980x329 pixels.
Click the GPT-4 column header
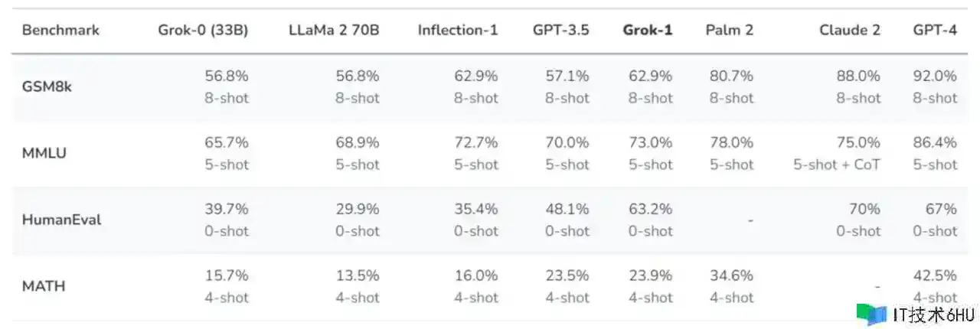935,31
